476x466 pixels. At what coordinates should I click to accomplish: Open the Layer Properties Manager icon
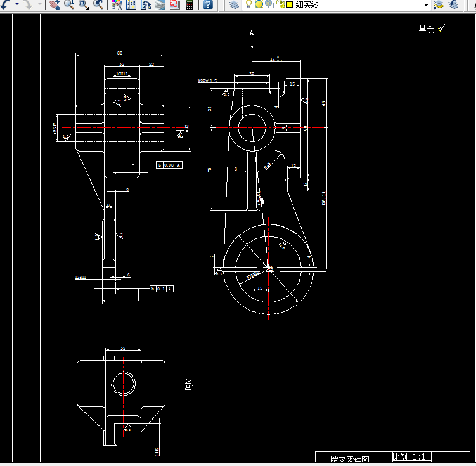(x=234, y=4)
